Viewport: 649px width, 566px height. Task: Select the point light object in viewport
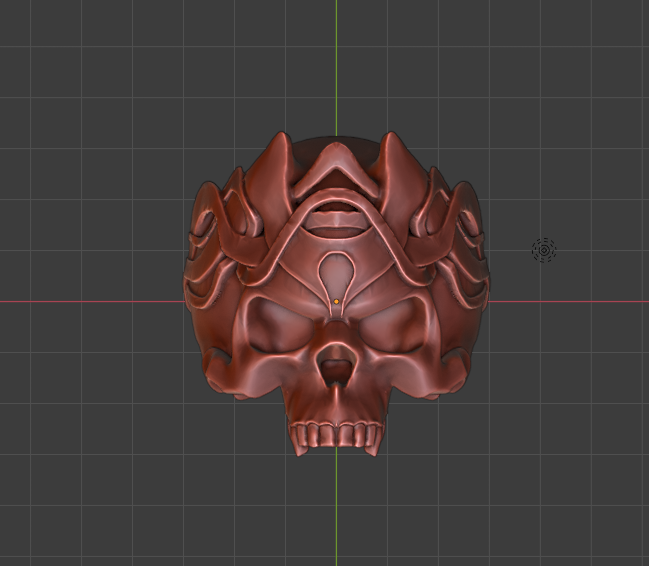click(x=544, y=250)
